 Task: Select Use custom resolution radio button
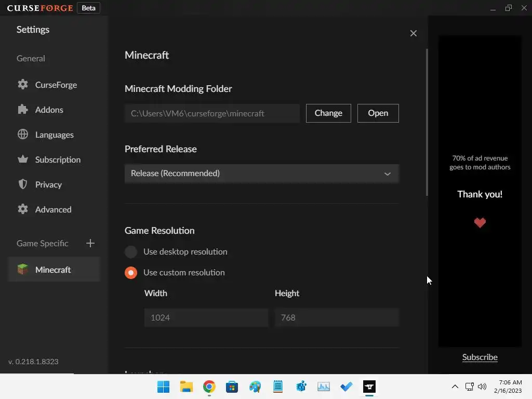(x=131, y=272)
